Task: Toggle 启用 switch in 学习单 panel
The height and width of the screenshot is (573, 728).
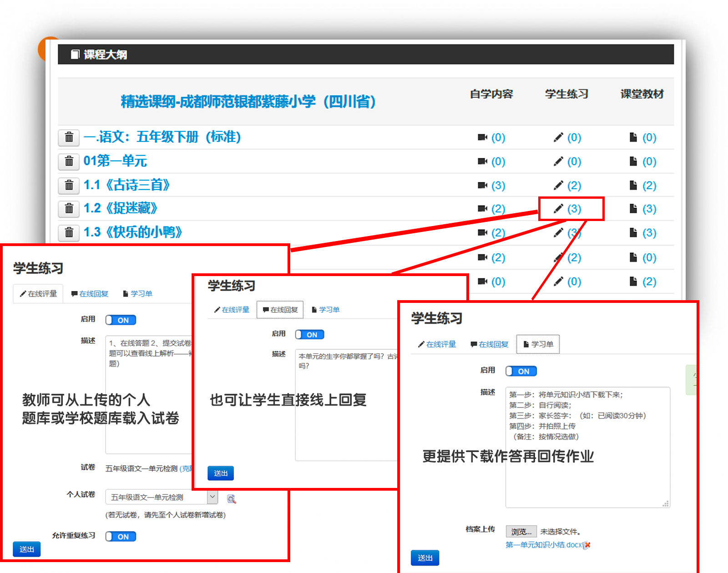Action: click(x=521, y=371)
